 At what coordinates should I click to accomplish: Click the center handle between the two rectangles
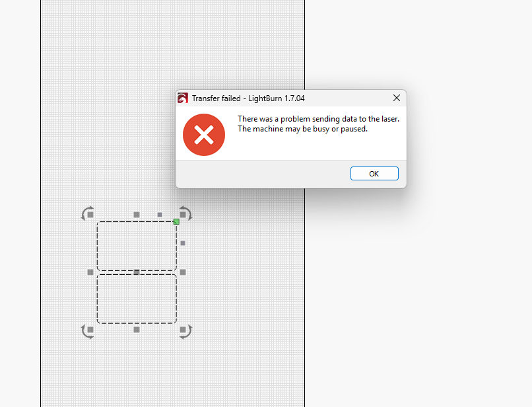(x=137, y=272)
